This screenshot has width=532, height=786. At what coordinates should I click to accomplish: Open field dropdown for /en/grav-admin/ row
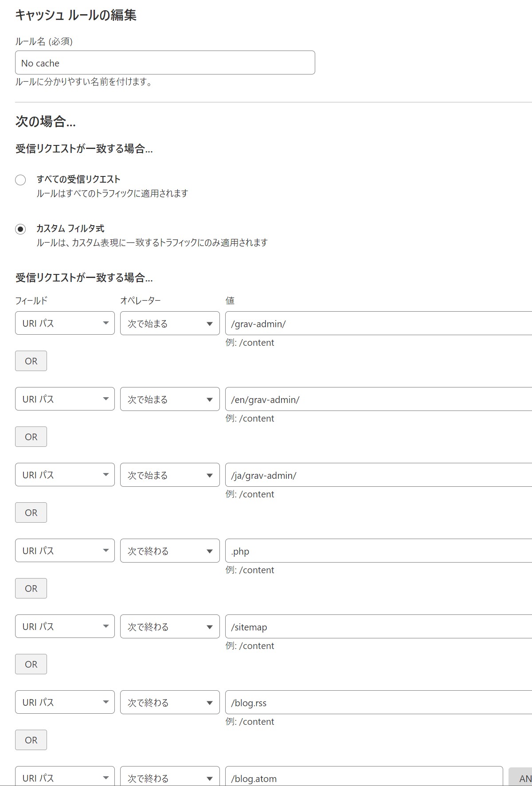(x=65, y=399)
